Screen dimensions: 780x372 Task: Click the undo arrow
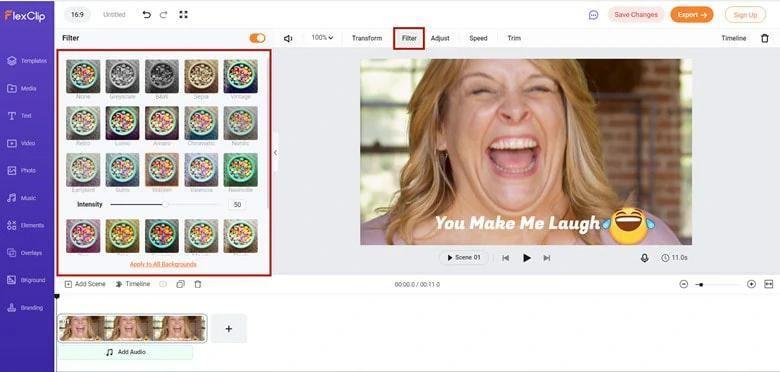coord(146,15)
